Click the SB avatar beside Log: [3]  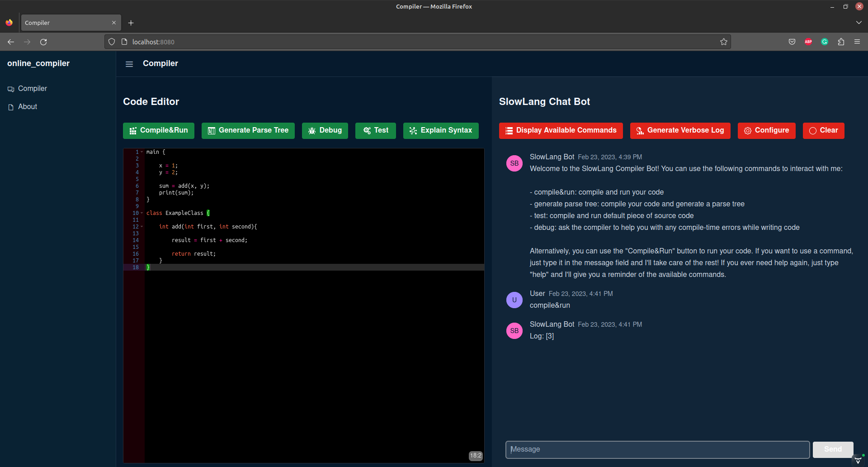coord(514,331)
